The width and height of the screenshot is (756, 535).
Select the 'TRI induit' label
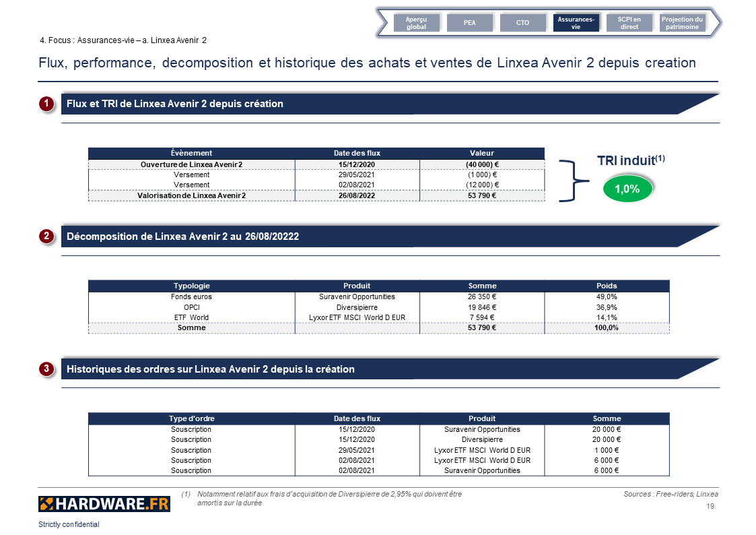click(x=631, y=160)
